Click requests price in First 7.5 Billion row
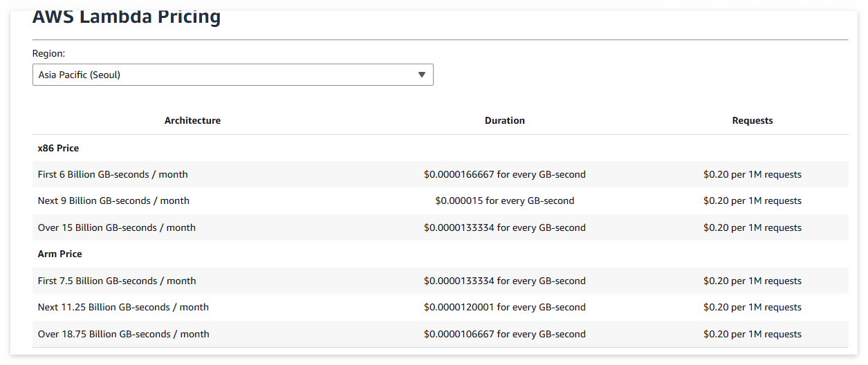 [x=752, y=281]
